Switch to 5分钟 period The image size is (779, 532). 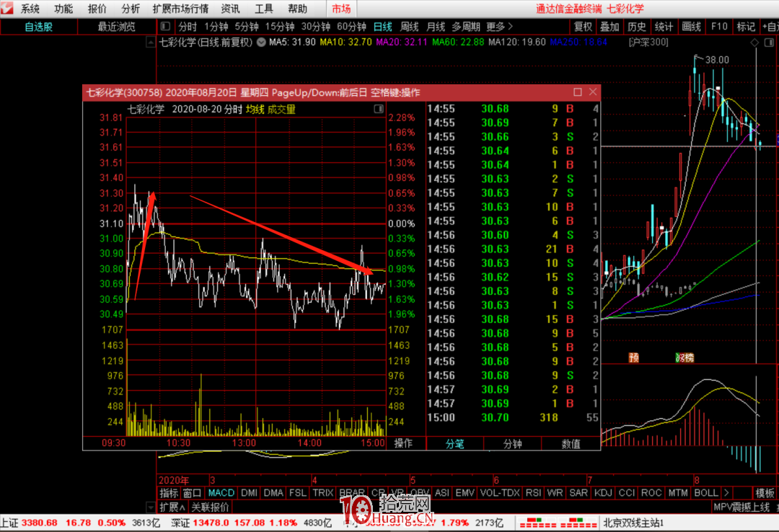tap(247, 27)
